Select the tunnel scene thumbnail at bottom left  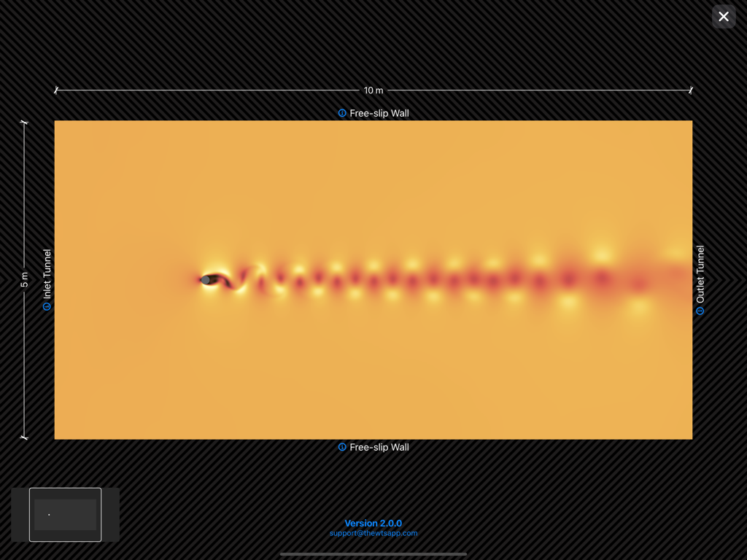coord(64,515)
